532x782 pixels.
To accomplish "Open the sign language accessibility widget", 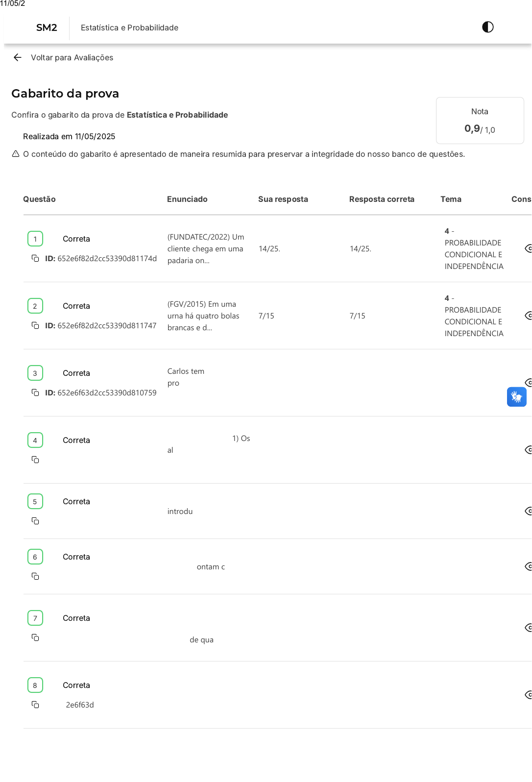I will (516, 397).
